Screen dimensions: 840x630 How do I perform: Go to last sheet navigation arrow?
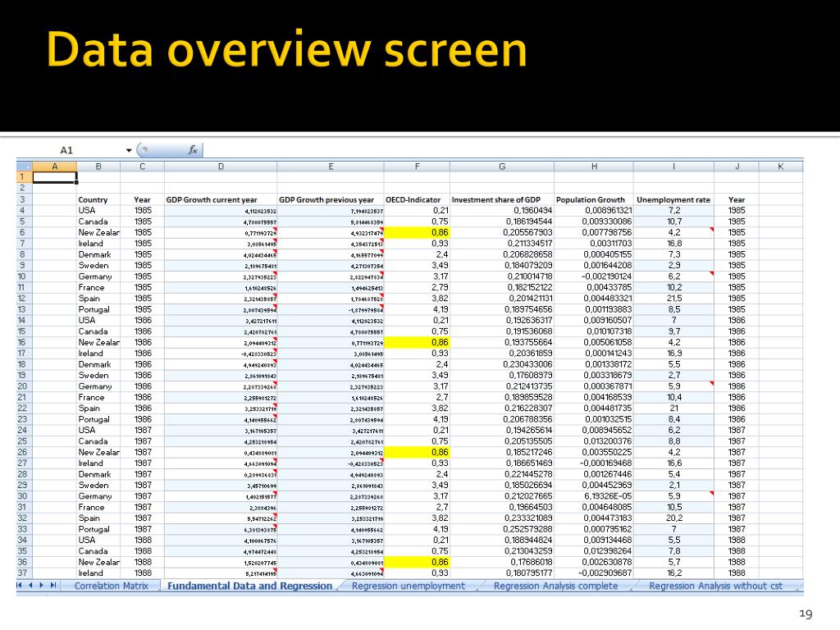click(52, 586)
